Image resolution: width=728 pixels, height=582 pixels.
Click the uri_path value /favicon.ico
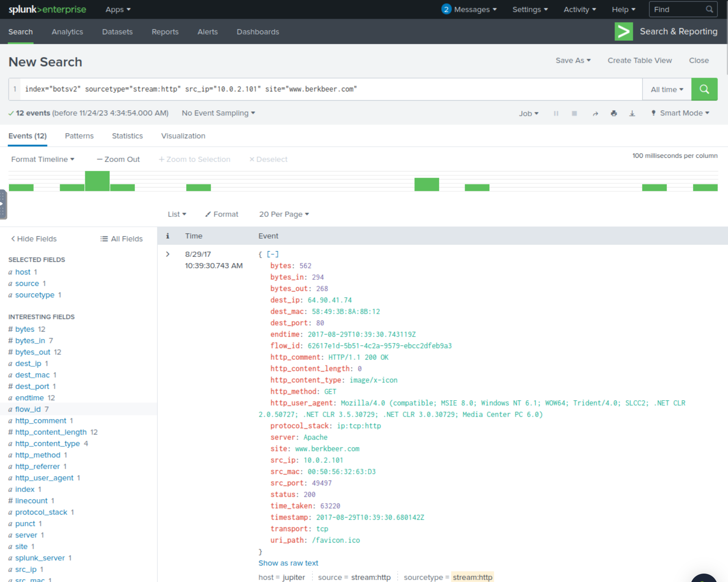coord(336,540)
